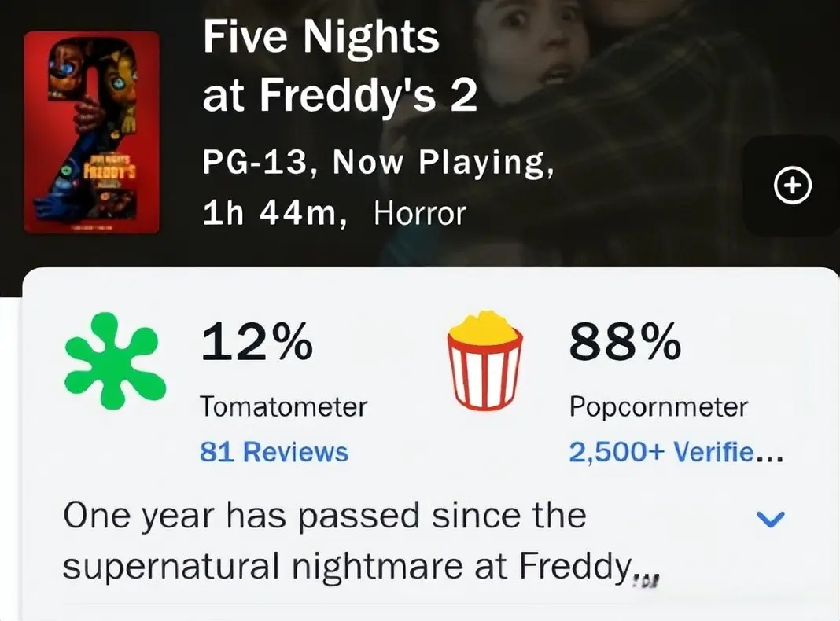Select the Horror genre tag
This screenshot has height=621, width=840.
coord(419,213)
